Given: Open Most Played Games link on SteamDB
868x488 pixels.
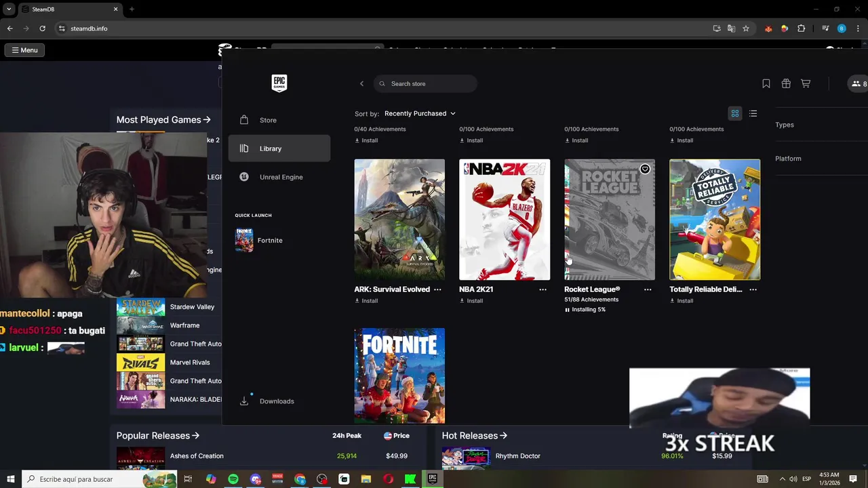Looking at the screenshot, I should 163,120.
